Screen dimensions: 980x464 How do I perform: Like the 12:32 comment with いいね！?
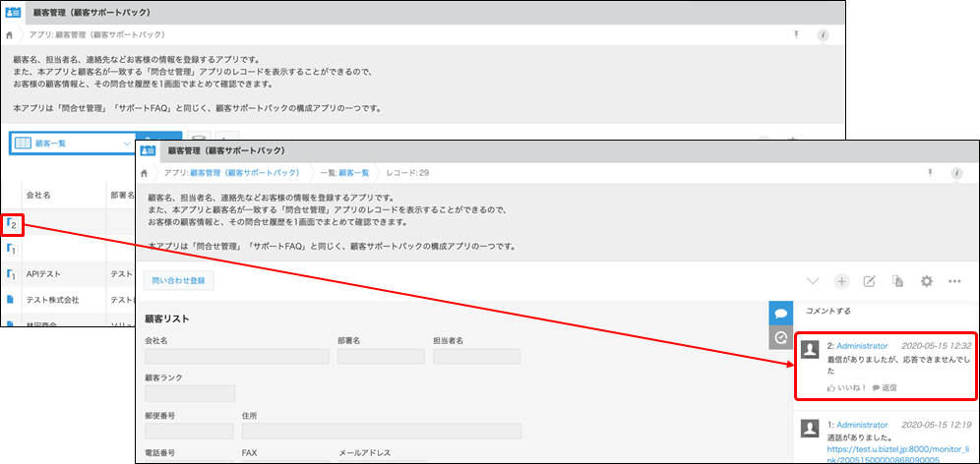[847, 387]
